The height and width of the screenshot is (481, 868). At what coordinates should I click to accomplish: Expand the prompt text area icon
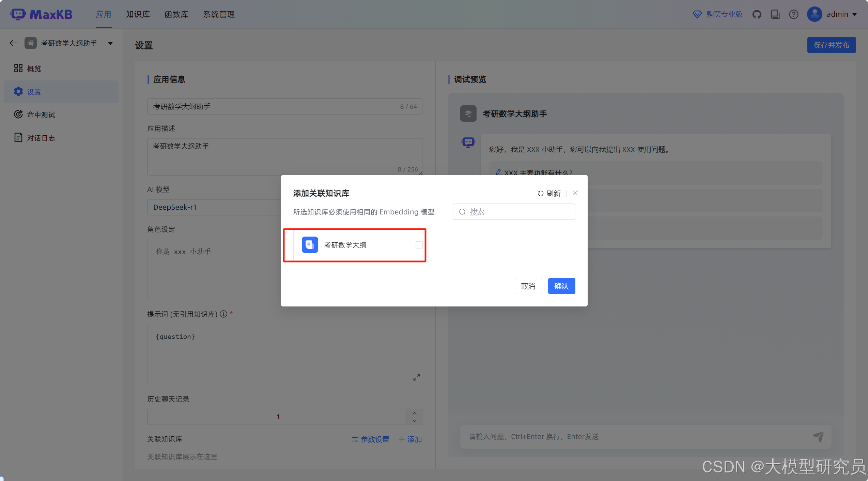[416, 377]
